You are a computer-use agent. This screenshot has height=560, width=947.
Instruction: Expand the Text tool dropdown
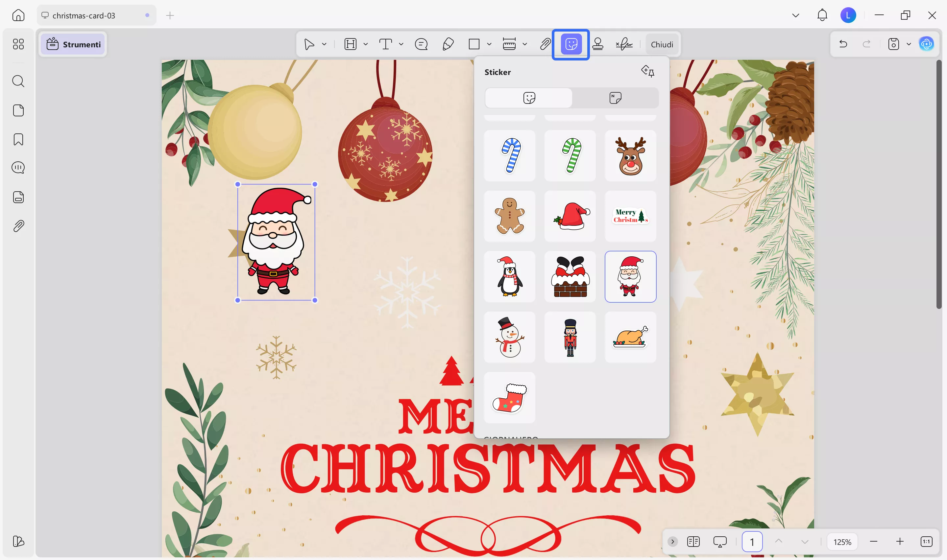tap(401, 44)
